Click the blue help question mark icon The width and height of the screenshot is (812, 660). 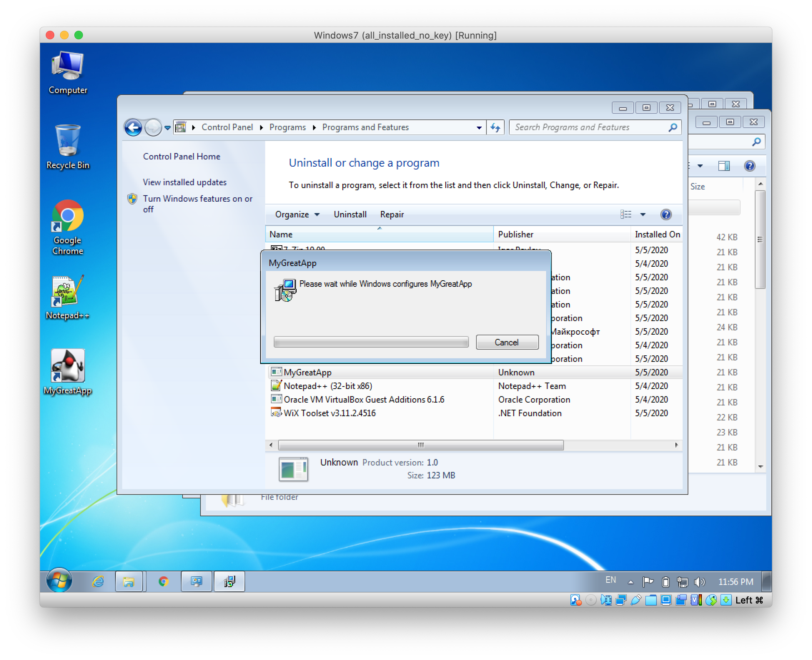(666, 215)
